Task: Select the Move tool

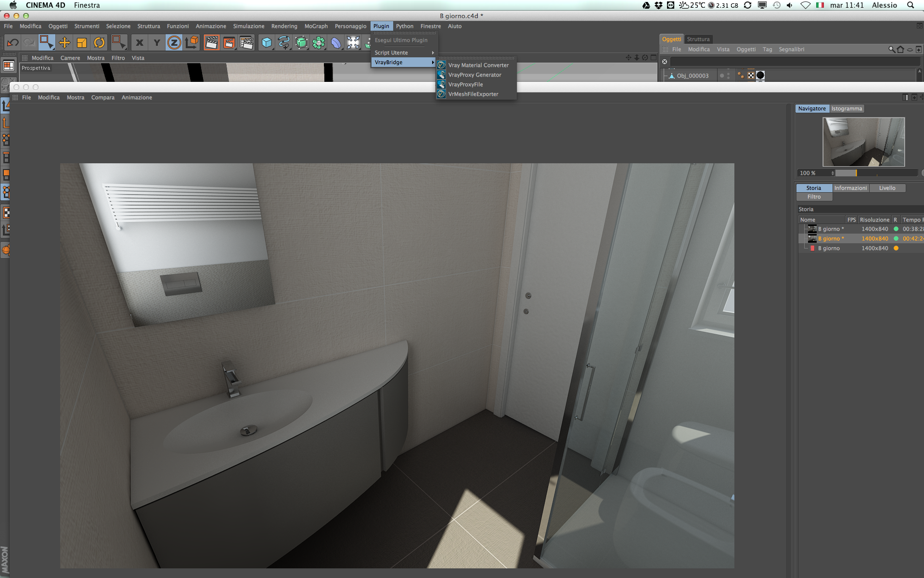Action: point(64,43)
